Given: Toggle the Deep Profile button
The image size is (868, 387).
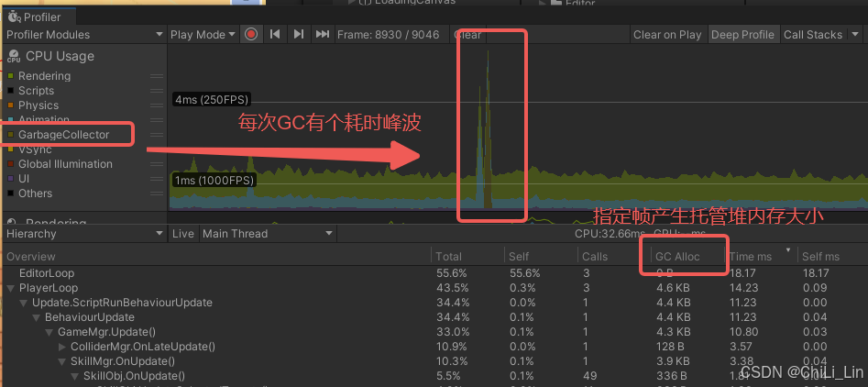Looking at the screenshot, I should (742, 34).
